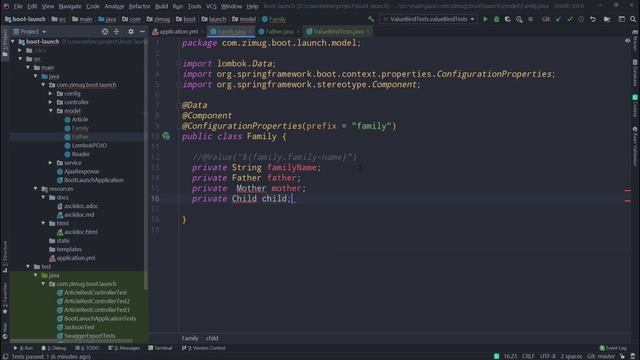Screen dimensions: 640x360
Task: Click Collapse All icon in Project panel
Action: coord(116,31)
